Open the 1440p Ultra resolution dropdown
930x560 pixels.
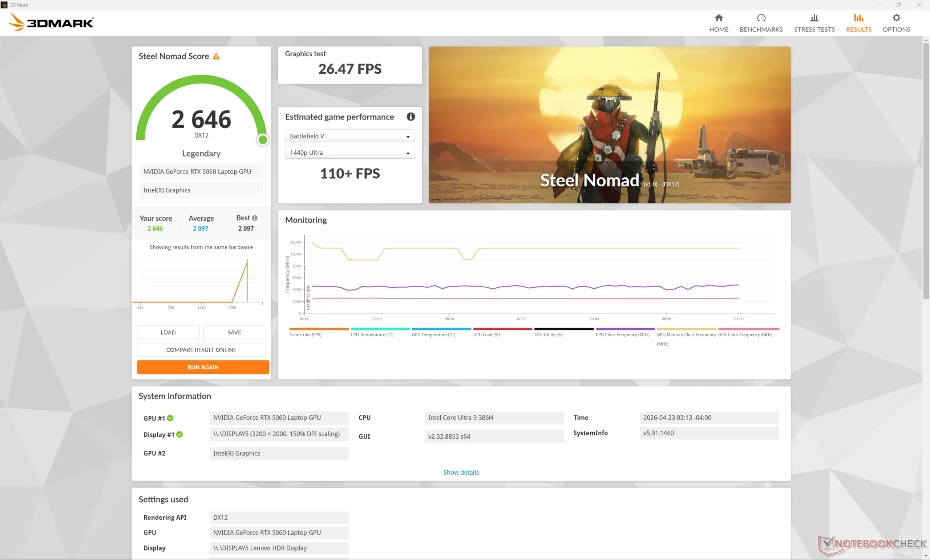coord(349,153)
